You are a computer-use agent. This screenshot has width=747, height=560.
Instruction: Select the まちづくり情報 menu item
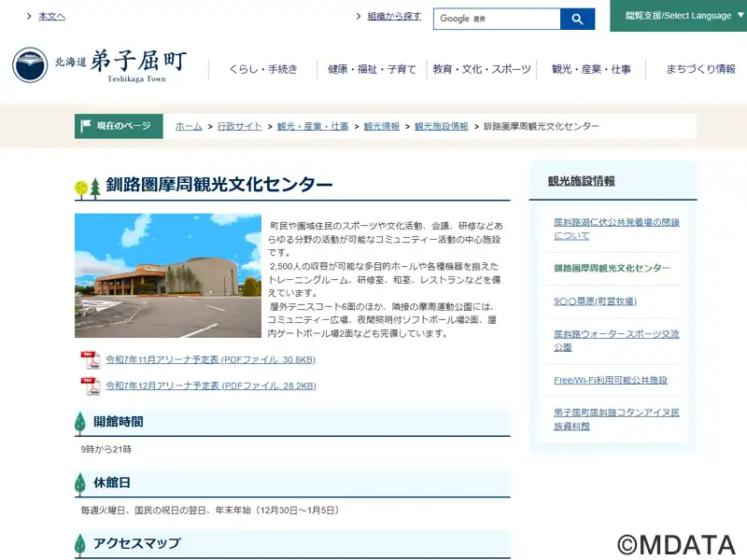point(700,69)
